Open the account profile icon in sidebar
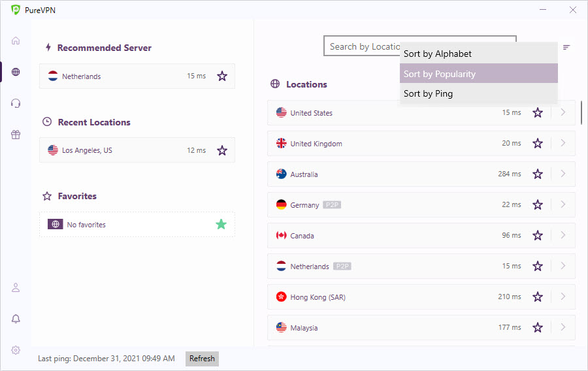The image size is (588, 371). 16,287
